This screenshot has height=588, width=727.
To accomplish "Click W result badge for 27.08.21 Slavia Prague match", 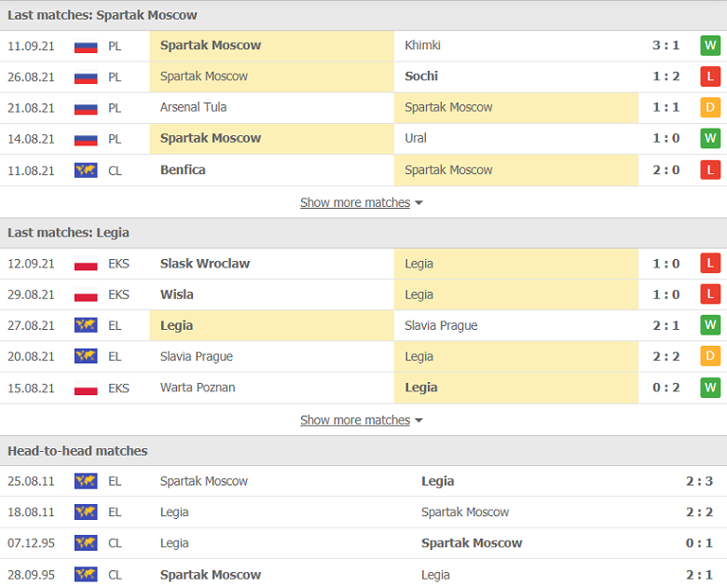I will pos(710,325).
